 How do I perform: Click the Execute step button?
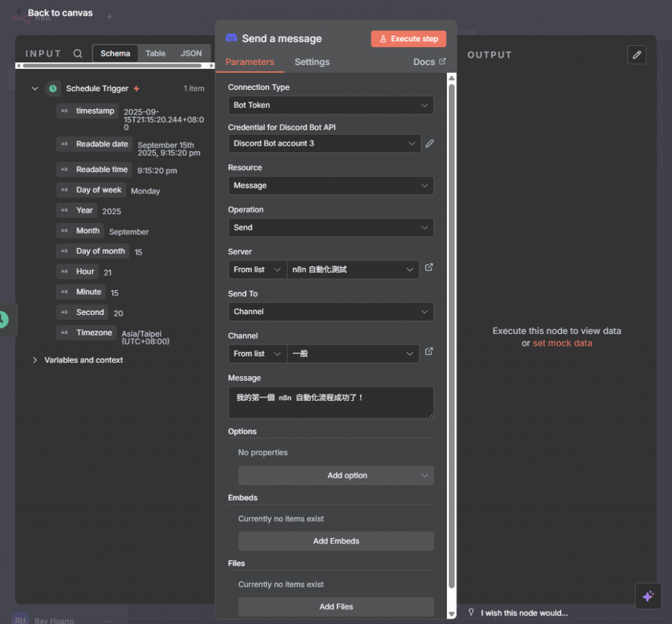coord(408,39)
